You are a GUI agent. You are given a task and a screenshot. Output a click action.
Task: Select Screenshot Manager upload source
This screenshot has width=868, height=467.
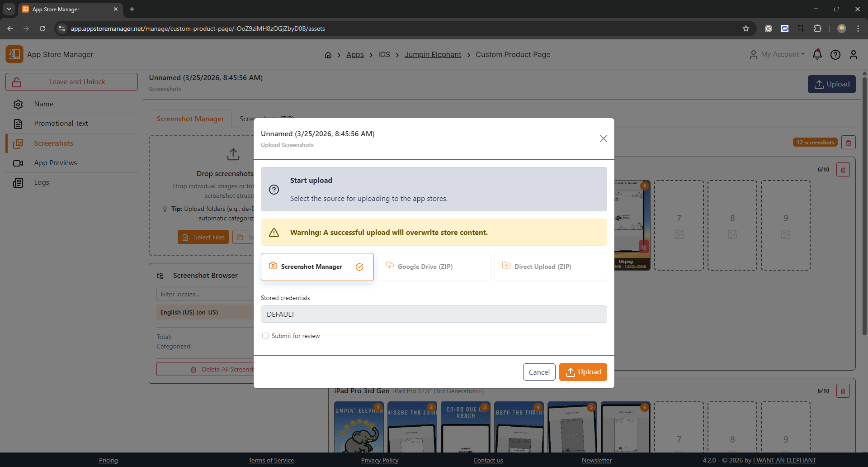317,267
